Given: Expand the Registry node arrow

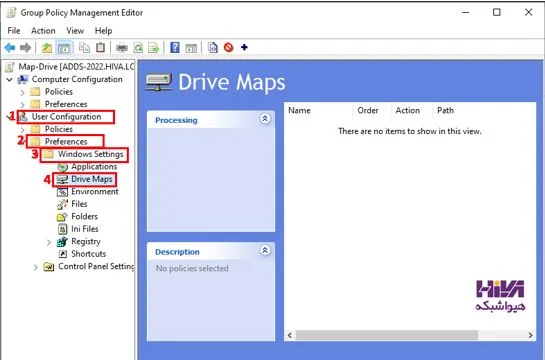Looking at the screenshot, I should pos(49,242).
